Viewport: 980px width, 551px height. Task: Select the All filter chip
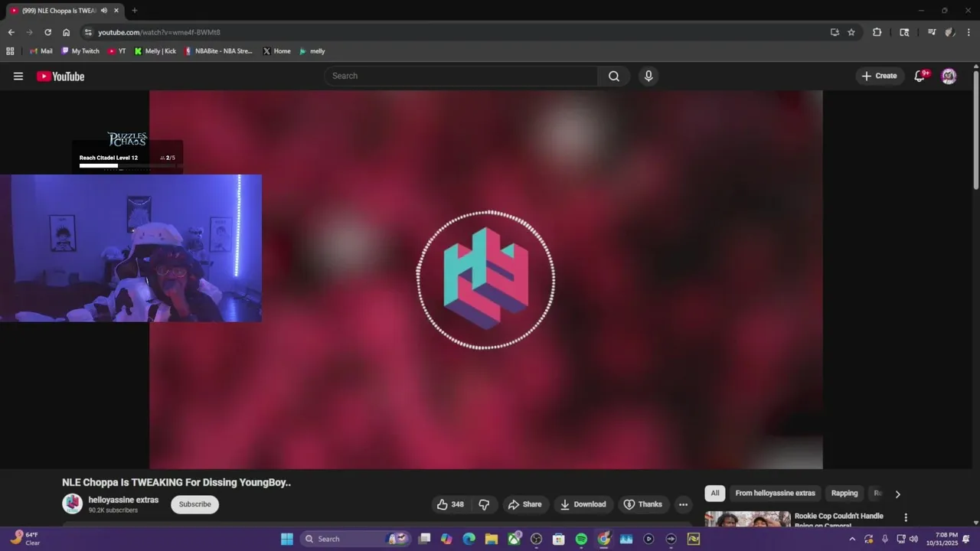pos(715,493)
